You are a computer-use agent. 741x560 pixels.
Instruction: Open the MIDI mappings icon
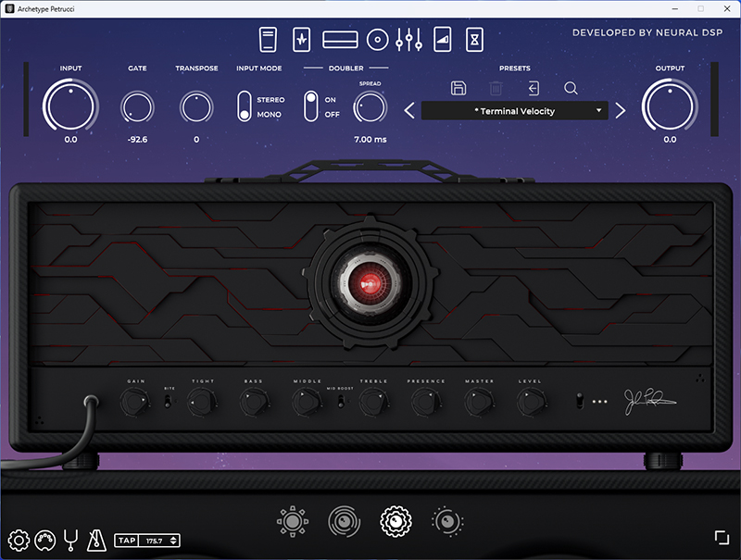pyautogui.click(x=45, y=541)
